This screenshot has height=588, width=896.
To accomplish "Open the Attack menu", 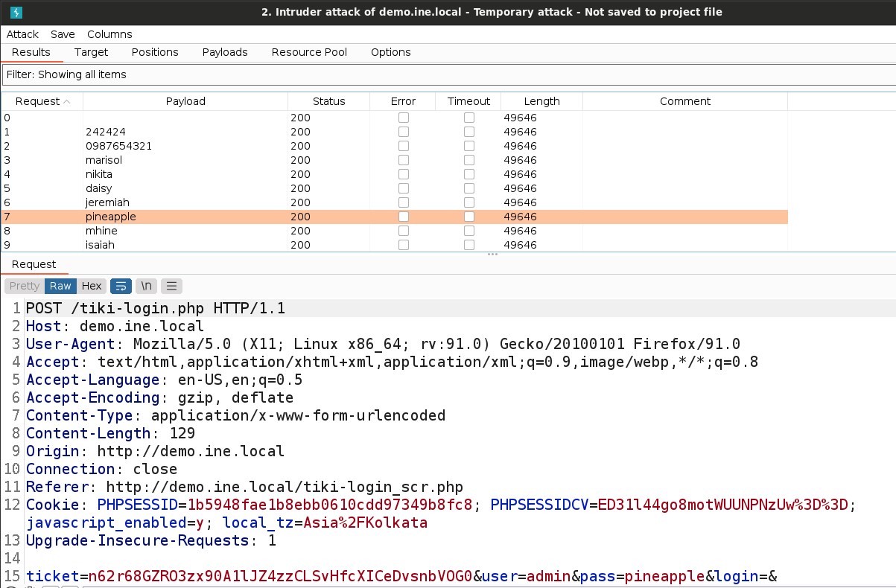I will pos(22,34).
